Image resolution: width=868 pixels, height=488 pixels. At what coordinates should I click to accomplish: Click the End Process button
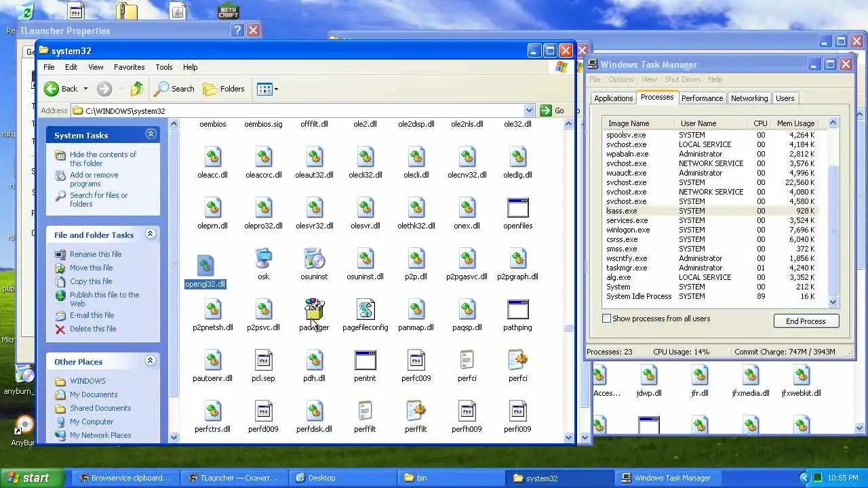click(806, 321)
